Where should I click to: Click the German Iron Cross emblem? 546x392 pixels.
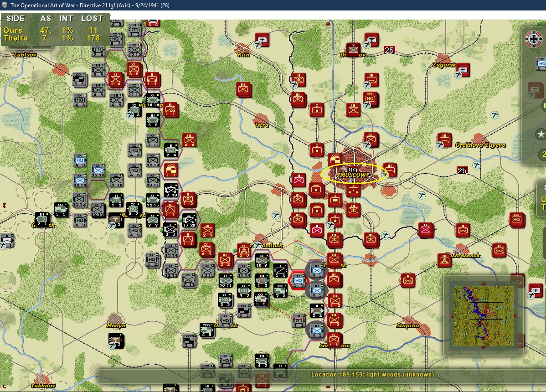click(x=534, y=39)
